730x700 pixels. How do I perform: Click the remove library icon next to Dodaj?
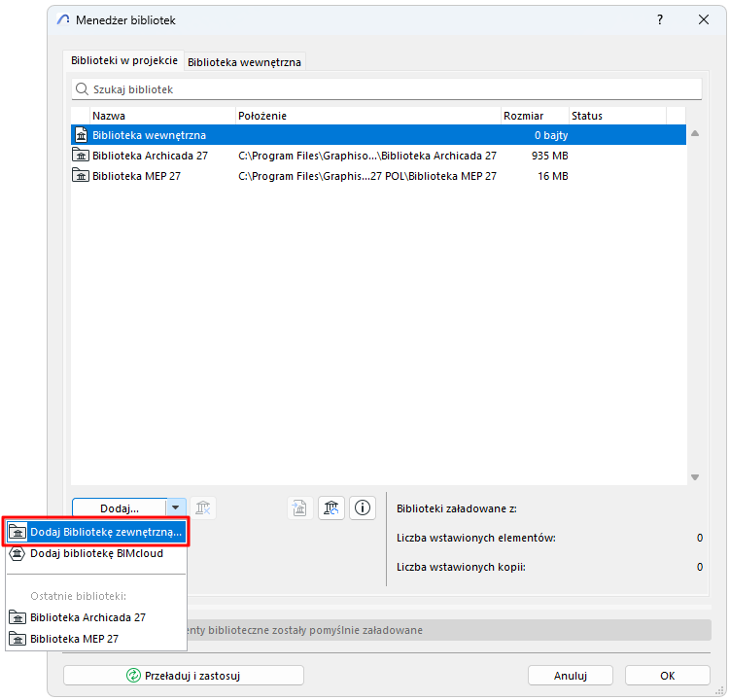(x=203, y=507)
